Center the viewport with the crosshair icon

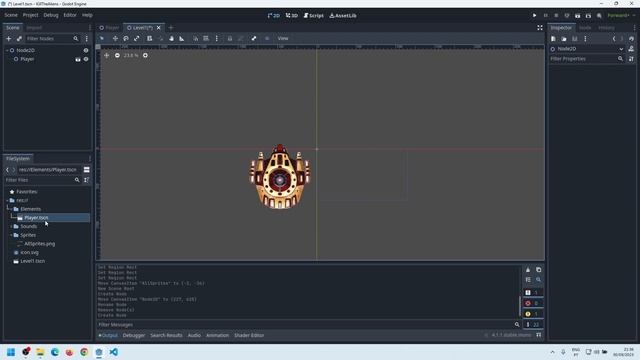pos(107,55)
